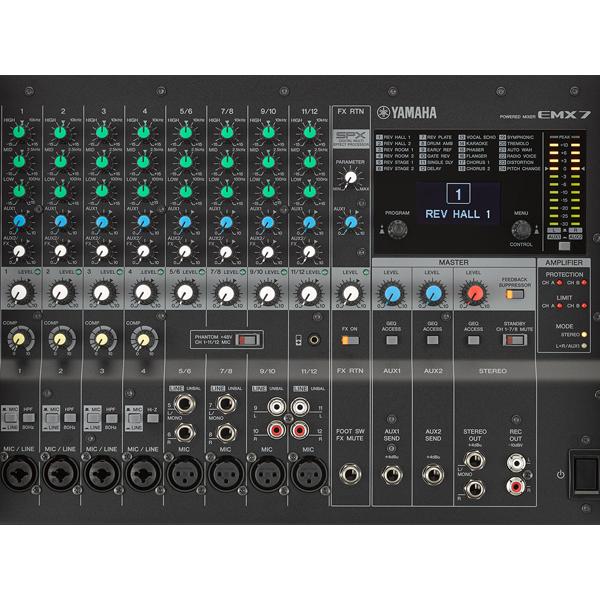
Task: Toggle the STANDBY CH 1-7/8 MUTE switch
Action: click(x=515, y=340)
